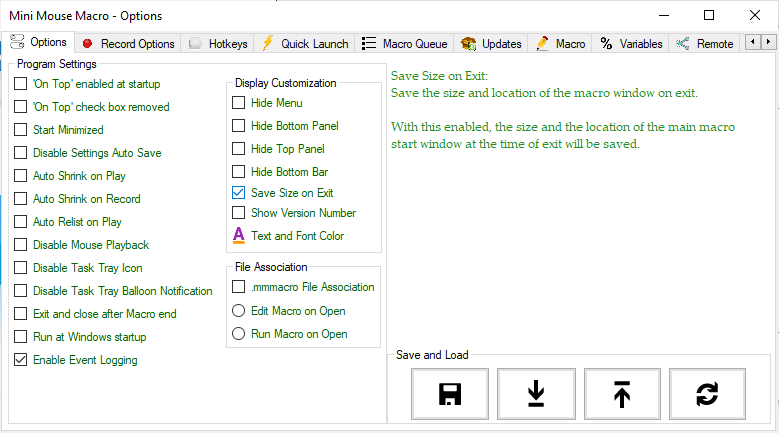Check Disable Settings Auto Save
This screenshot has height=433, width=779.
(20, 152)
